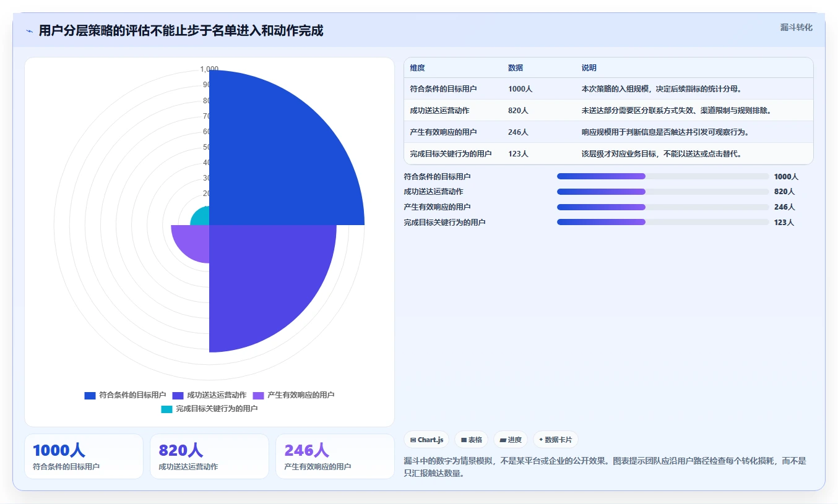Toggle legend item 完成目标关键行为的用户

(x=209, y=409)
